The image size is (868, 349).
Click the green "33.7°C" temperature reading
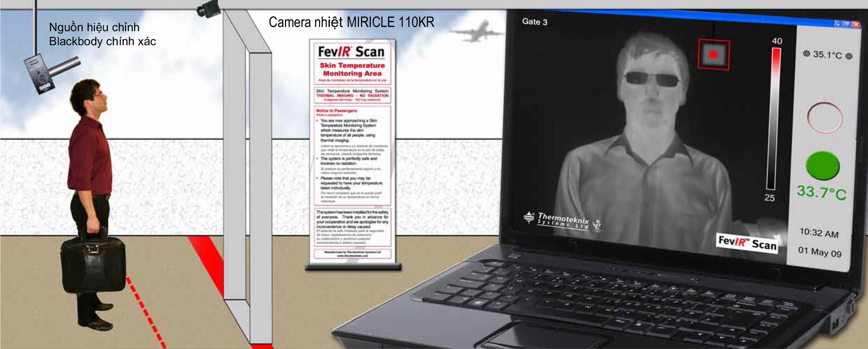point(821,192)
